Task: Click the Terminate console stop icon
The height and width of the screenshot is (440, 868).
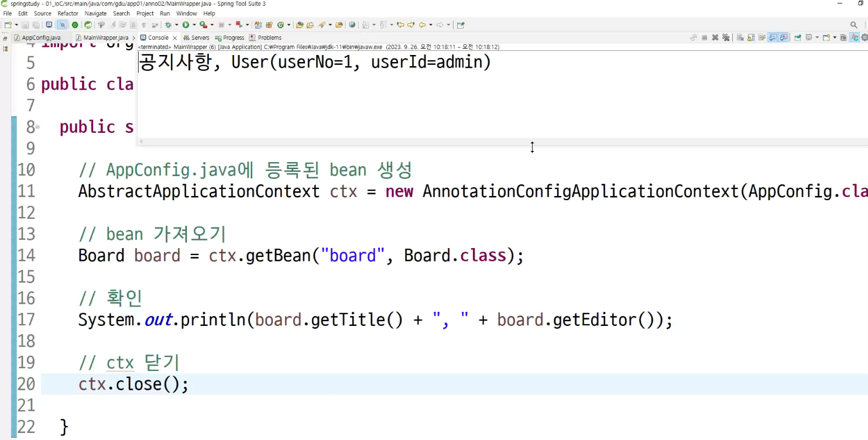Action: click(x=704, y=37)
